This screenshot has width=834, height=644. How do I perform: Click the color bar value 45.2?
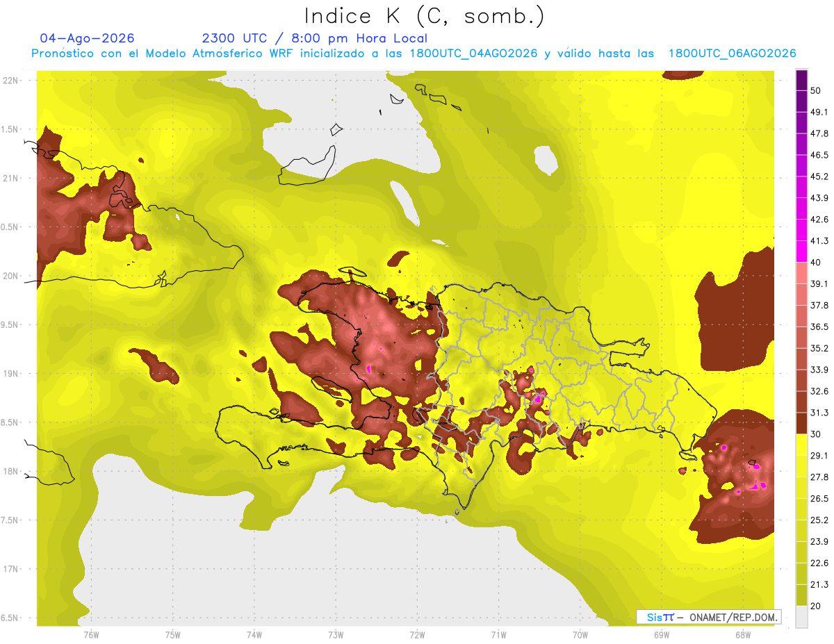tap(819, 176)
